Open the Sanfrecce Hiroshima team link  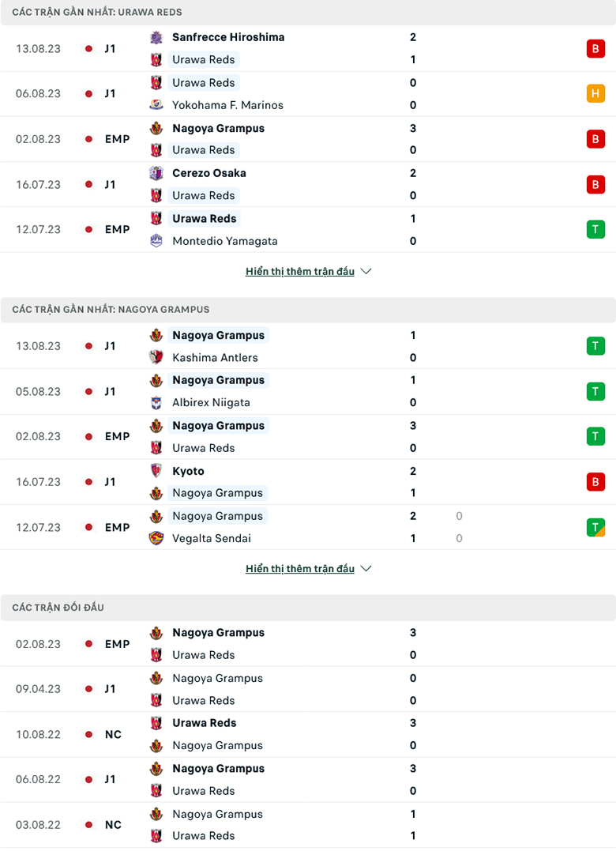[228, 37]
